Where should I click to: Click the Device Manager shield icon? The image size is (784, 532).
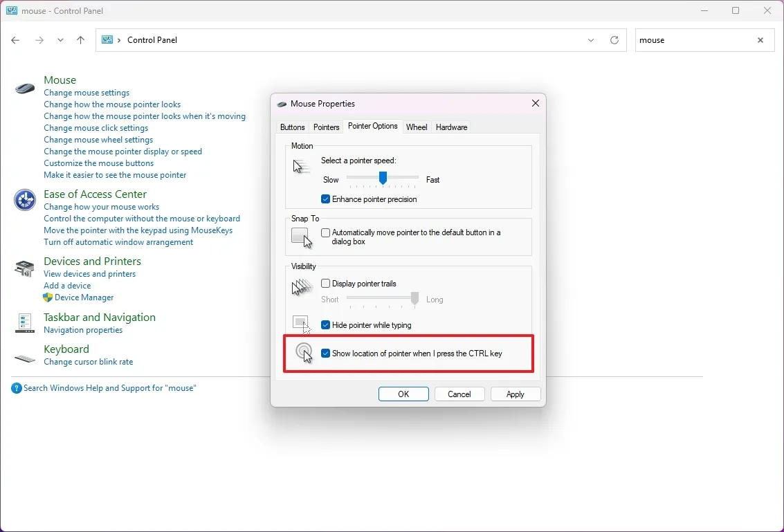tap(48, 297)
